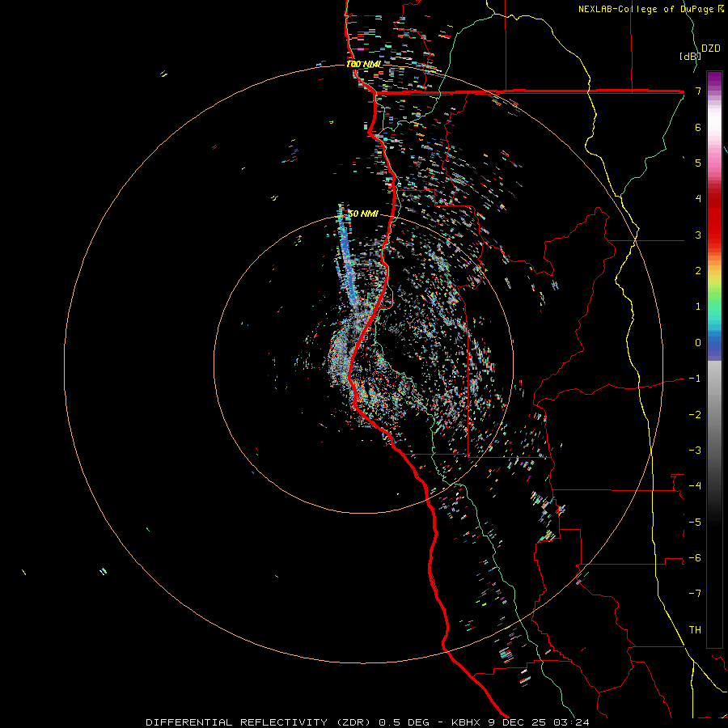Click the [dB] unit label
The image size is (728, 728).
tap(690, 57)
